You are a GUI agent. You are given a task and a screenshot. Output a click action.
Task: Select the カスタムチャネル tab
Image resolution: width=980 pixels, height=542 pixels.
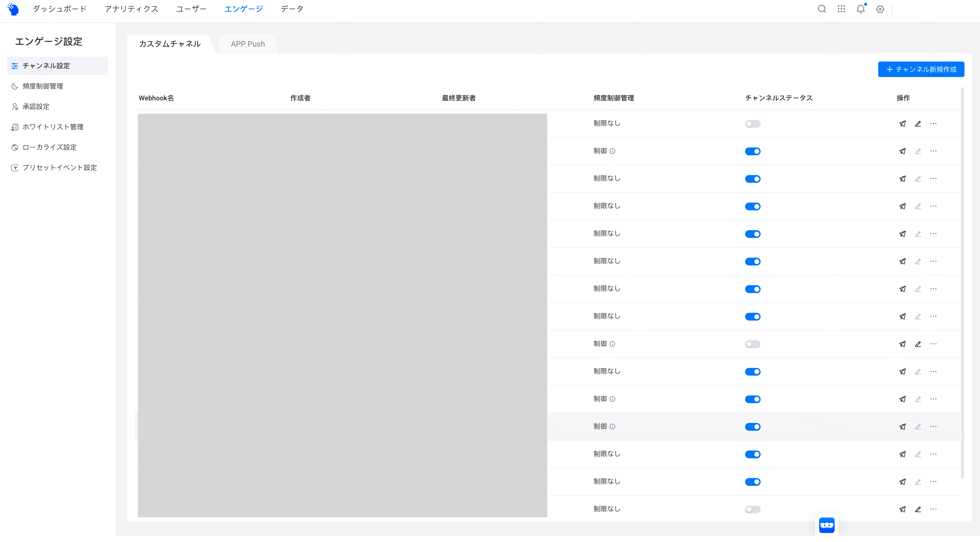click(170, 44)
